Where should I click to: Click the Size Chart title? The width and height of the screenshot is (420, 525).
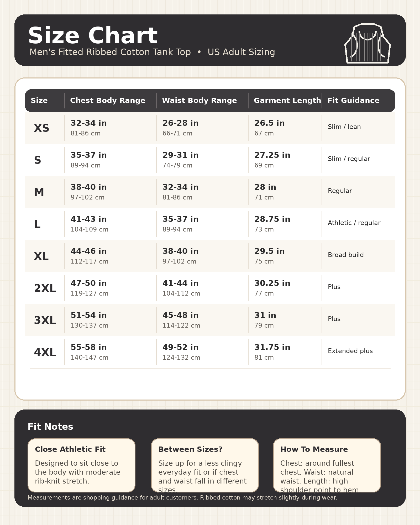click(x=93, y=35)
